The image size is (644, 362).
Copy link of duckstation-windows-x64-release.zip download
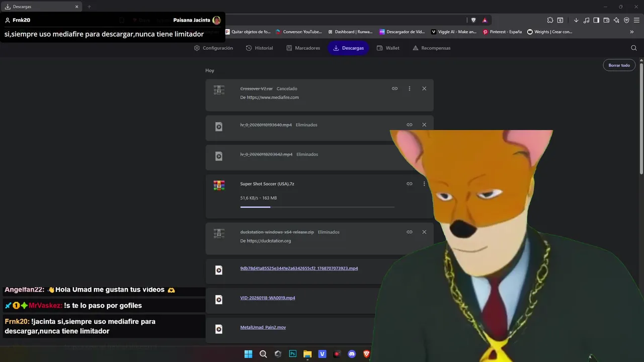410,232
